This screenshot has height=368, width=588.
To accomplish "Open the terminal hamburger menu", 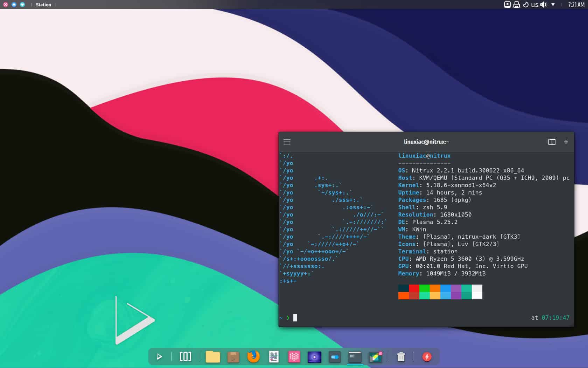I will (x=287, y=142).
